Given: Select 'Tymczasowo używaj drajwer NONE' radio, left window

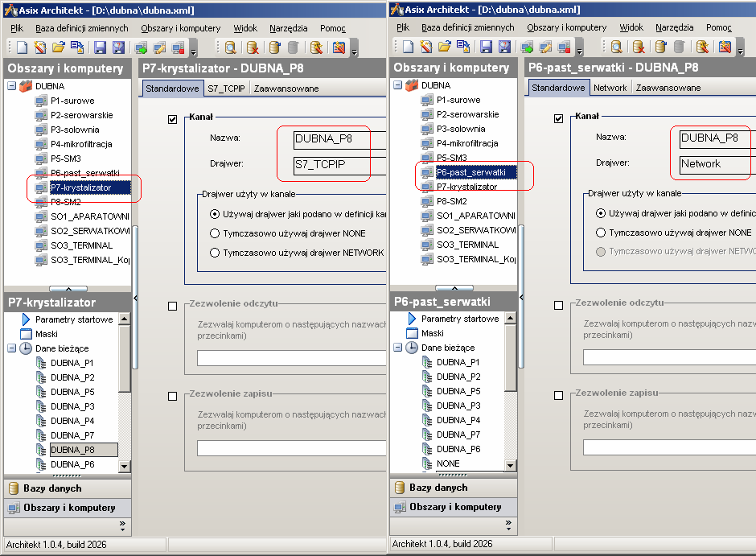Looking at the screenshot, I should 215,233.
